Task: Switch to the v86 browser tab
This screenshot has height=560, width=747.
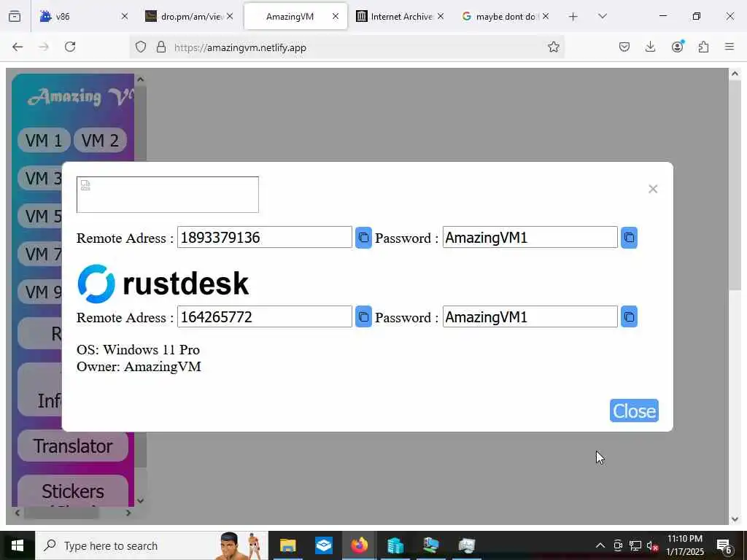Action: click(x=83, y=16)
